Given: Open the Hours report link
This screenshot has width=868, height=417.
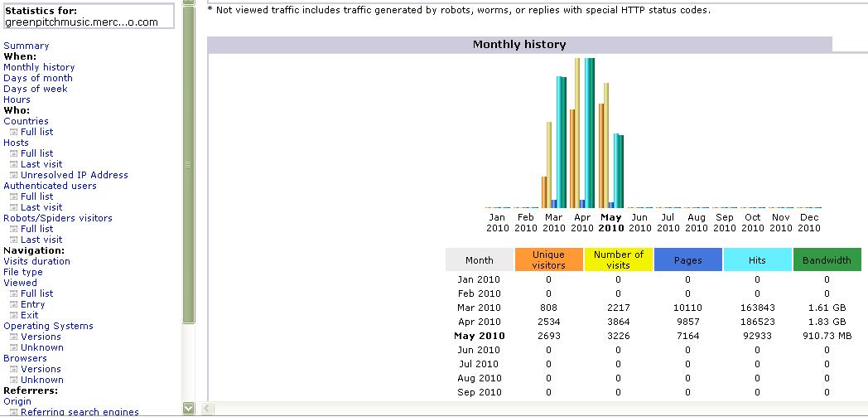Looking at the screenshot, I should pyautogui.click(x=17, y=99).
